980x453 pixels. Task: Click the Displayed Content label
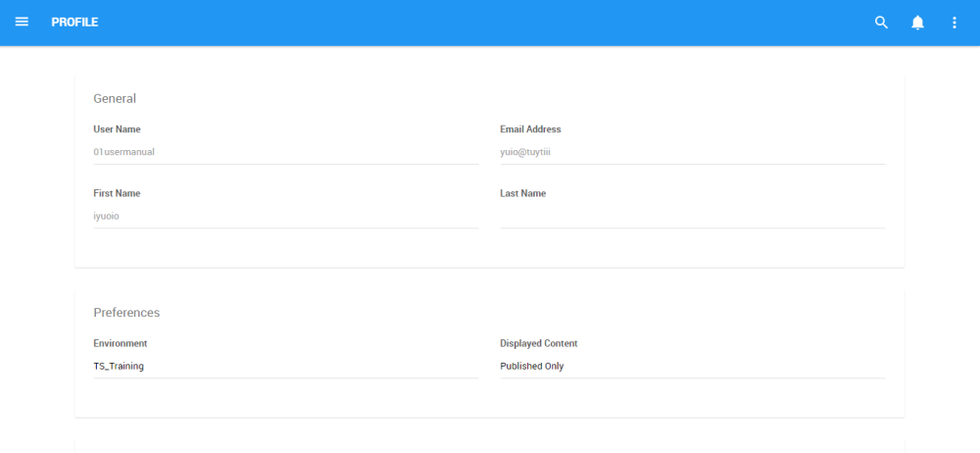pos(539,343)
